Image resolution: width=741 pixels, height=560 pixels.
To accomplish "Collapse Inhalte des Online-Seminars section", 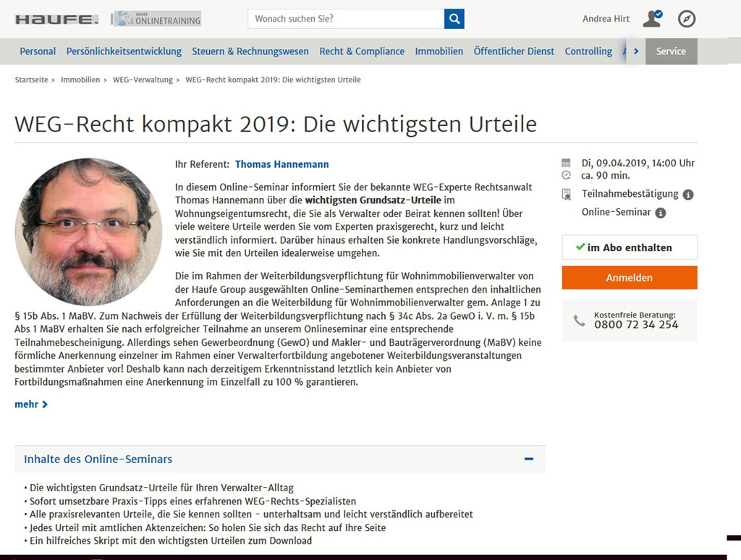I will coord(529,459).
